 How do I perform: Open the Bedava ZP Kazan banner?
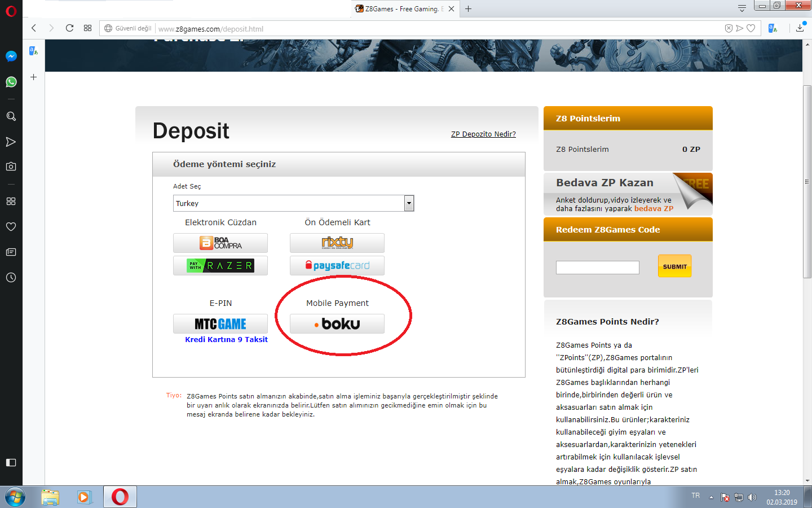click(x=628, y=194)
